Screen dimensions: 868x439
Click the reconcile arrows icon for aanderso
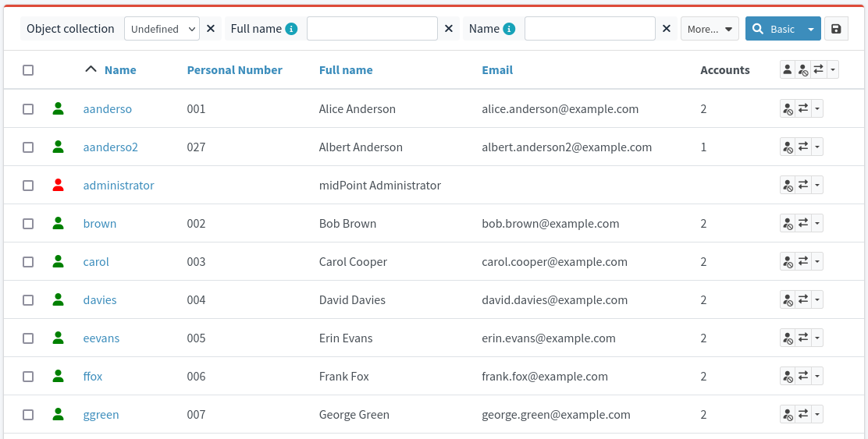[803, 109]
